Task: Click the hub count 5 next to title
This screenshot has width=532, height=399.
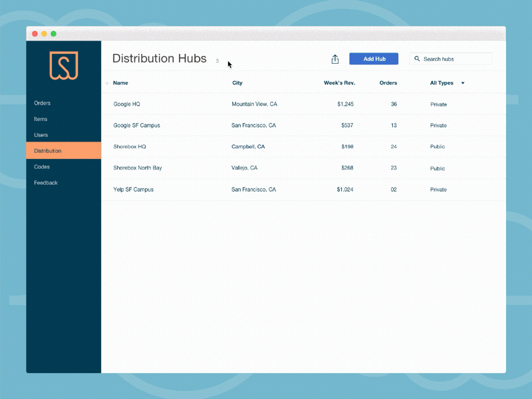Action: coord(217,61)
